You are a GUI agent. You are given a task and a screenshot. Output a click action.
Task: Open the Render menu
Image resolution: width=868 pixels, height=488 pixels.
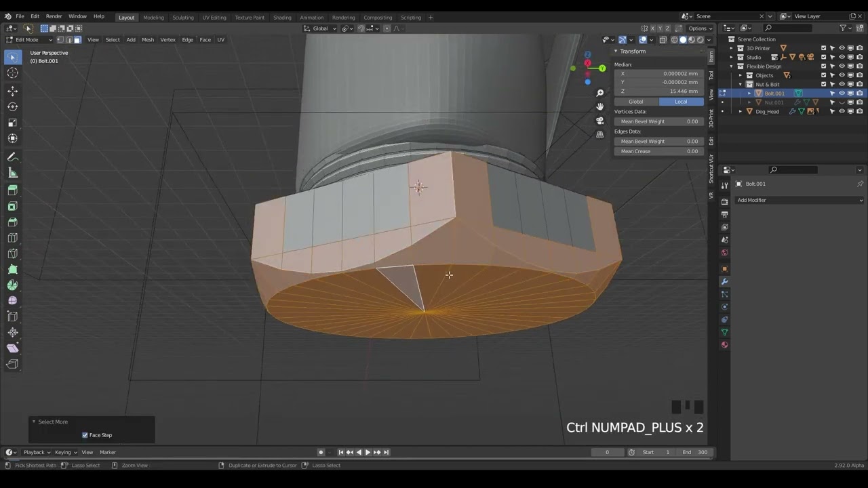(x=54, y=16)
